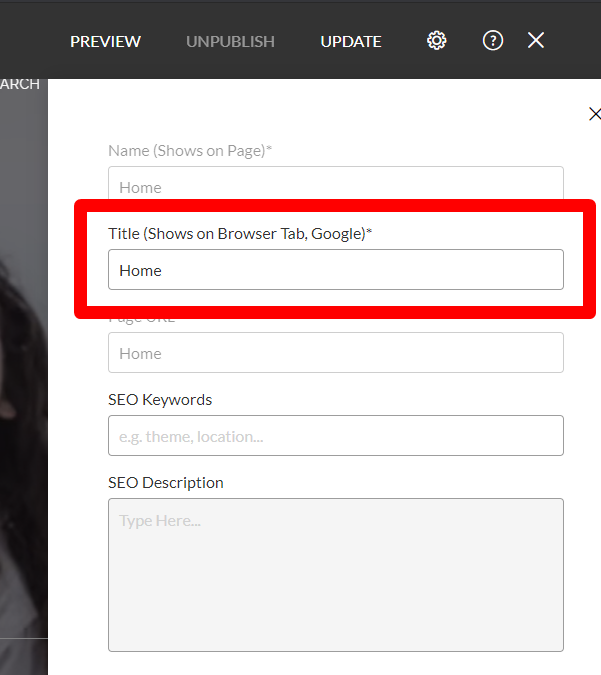Click the 'SEO Description' label
The height and width of the screenshot is (675, 601).
click(x=166, y=483)
